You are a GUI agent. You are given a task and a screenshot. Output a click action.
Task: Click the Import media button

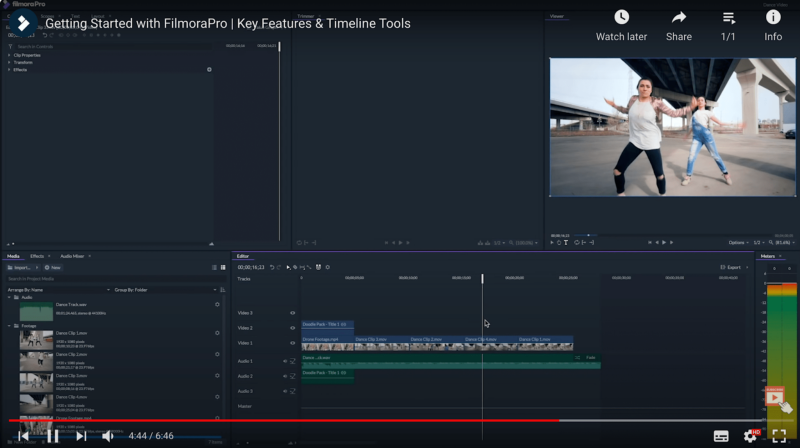(19, 267)
